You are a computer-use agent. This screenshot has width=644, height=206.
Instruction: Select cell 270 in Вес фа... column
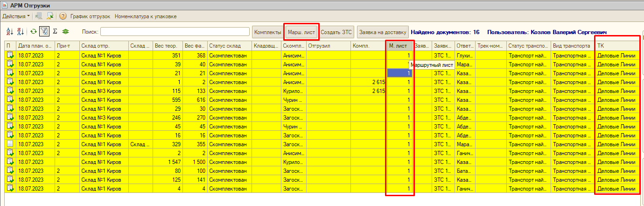coord(195,117)
